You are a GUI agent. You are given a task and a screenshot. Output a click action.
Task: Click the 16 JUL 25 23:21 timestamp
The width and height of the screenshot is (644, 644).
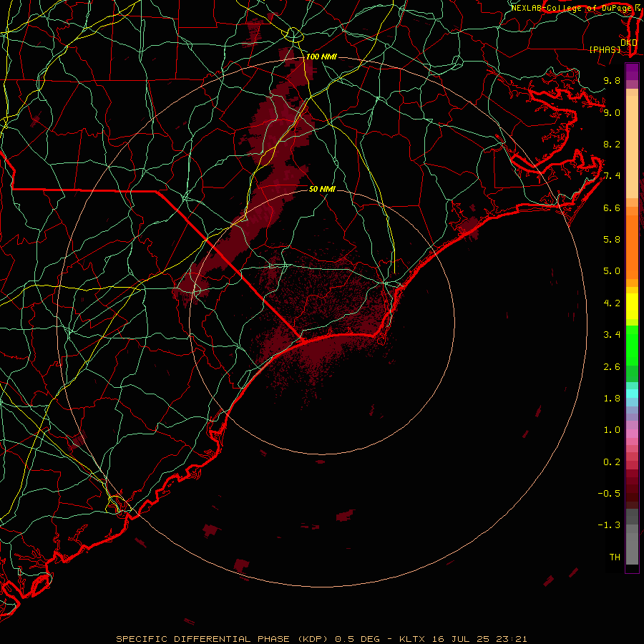click(x=479, y=639)
